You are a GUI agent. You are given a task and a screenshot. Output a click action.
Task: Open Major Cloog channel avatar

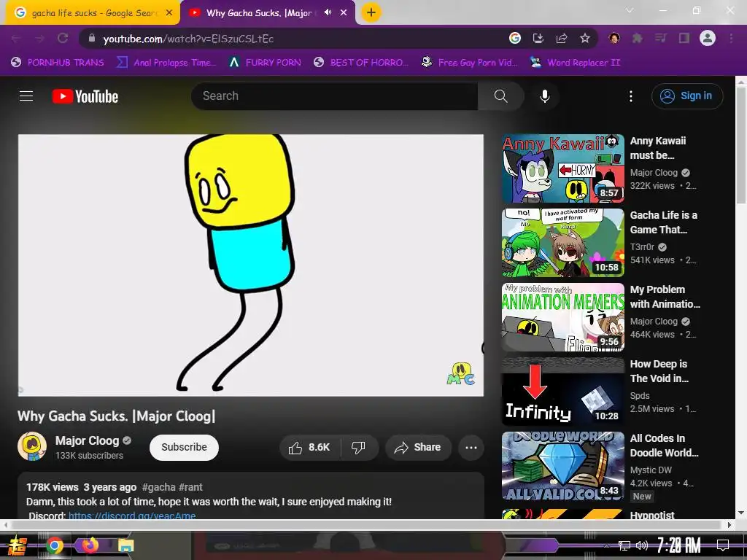(32, 447)
